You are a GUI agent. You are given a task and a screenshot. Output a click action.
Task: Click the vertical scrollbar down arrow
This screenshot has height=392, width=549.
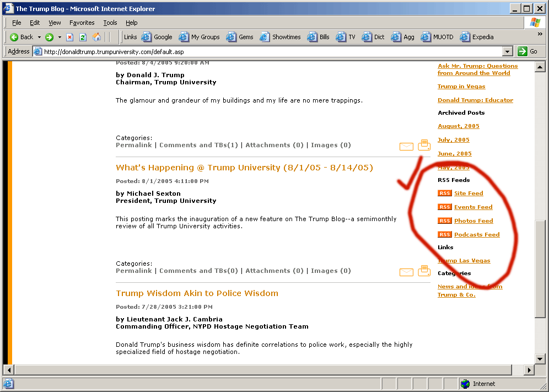(x=540, y=359)
